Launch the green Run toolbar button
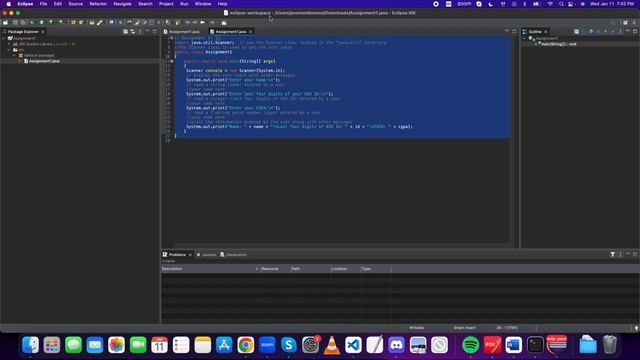 [x=41, y=22]
